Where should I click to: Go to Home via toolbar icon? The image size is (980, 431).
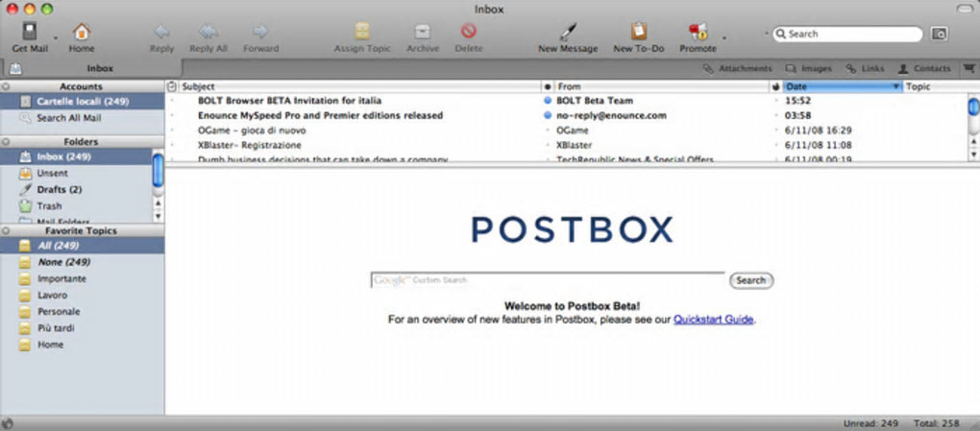tap(82, 32)
